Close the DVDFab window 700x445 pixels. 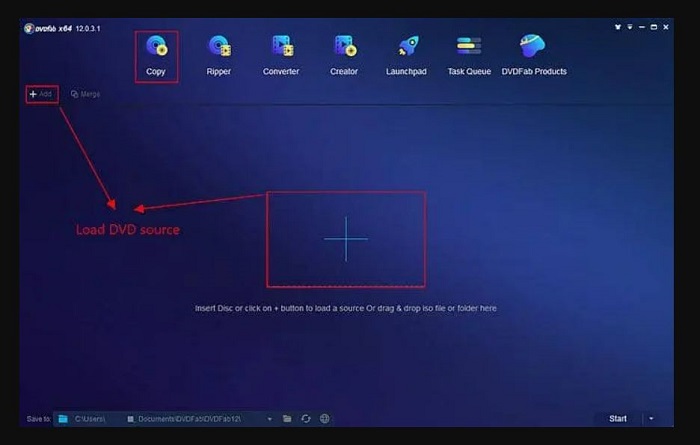(666, 27)
